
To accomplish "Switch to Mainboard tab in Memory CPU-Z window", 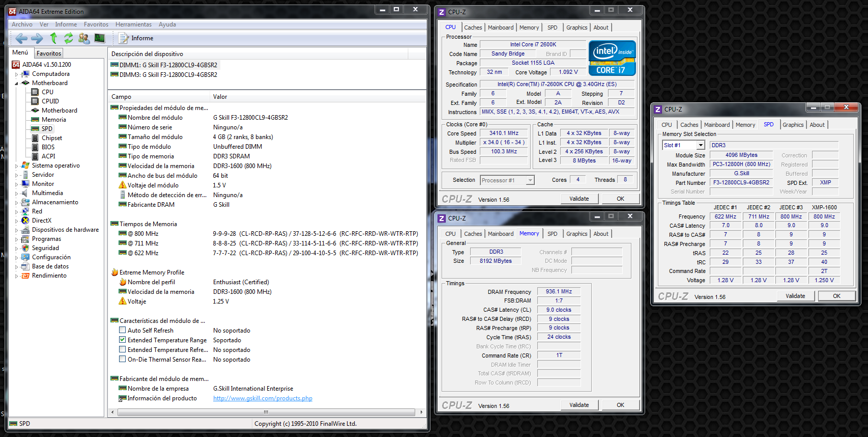I will pyautogui.click(x=501, y=234).
